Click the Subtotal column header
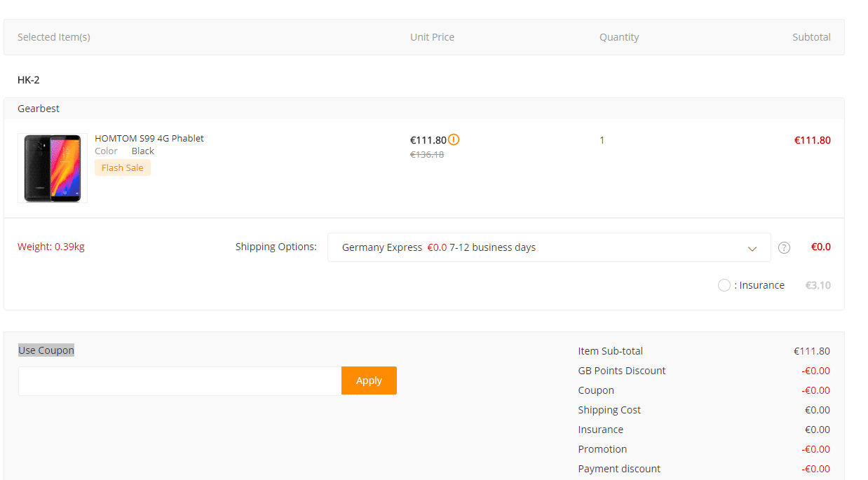868x480 pixels. click(811, 37)
